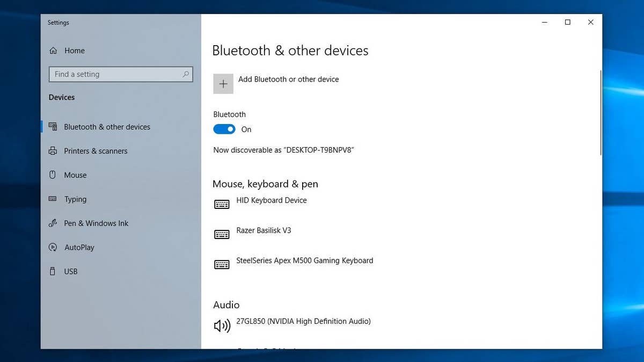Maximize the Settings window
644x362 pixels.
567,23
